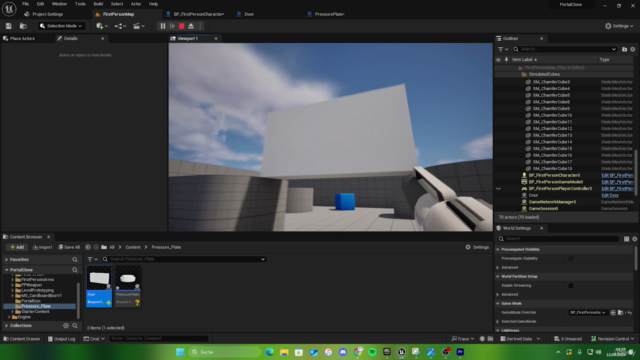This screenshot has width=640, height=360.
Task: Select GameNetworkManager0 in the Outliner
Action: tap(552, 202)
